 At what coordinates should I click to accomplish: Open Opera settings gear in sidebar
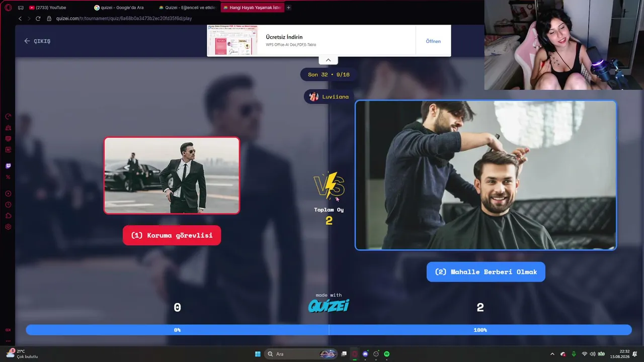tap(8, 227)
